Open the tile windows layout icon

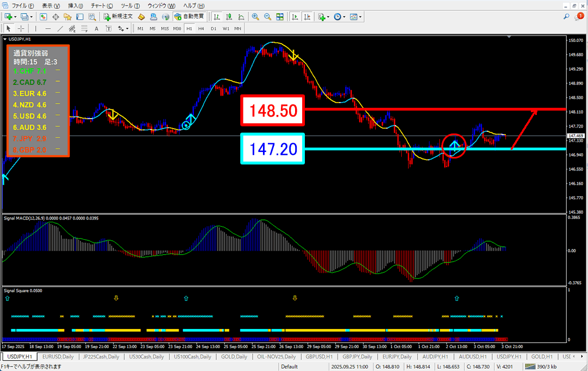click(x=279, y=17)
